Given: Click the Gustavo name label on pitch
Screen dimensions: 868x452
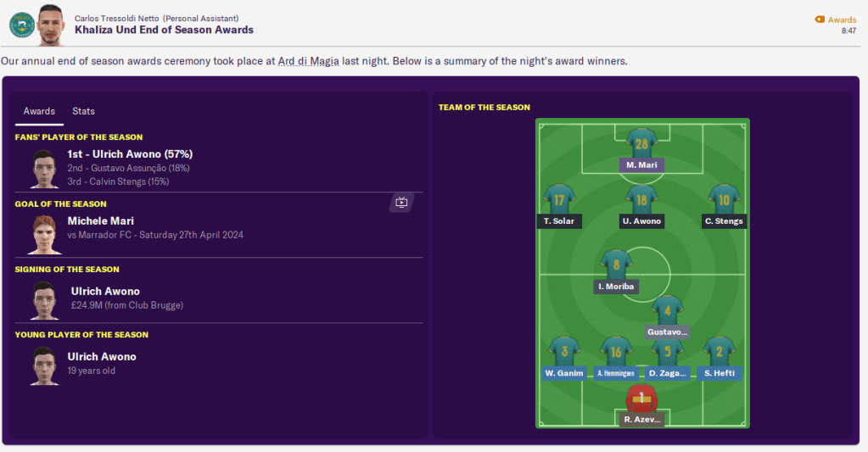Looking at the screenshot, I should [667, 332].
